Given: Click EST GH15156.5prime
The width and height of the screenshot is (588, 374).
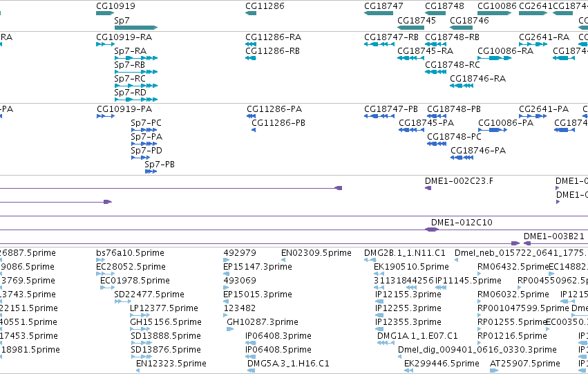Looking at the screenshot, I should [x=166, y=322].
